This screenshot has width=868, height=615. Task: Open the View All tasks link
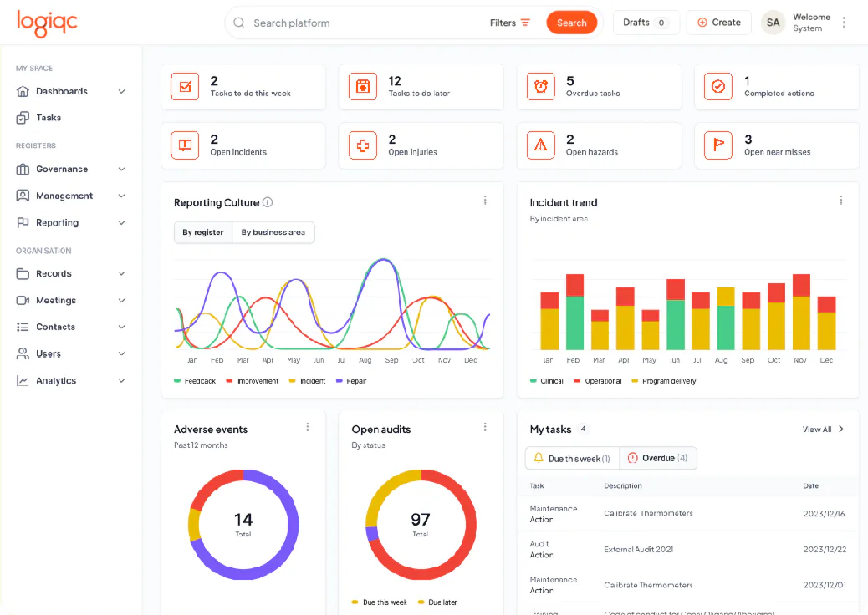point(823,429)
